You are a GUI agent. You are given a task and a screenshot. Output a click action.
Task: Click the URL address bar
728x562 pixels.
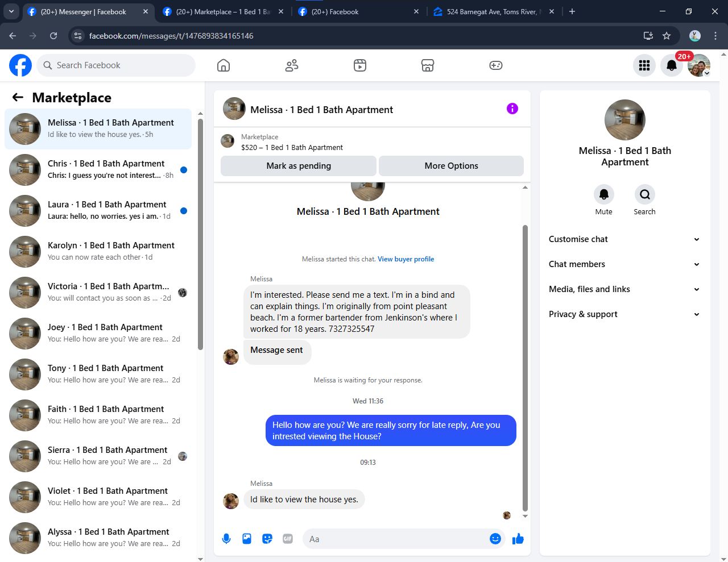[x=364, y=36]
